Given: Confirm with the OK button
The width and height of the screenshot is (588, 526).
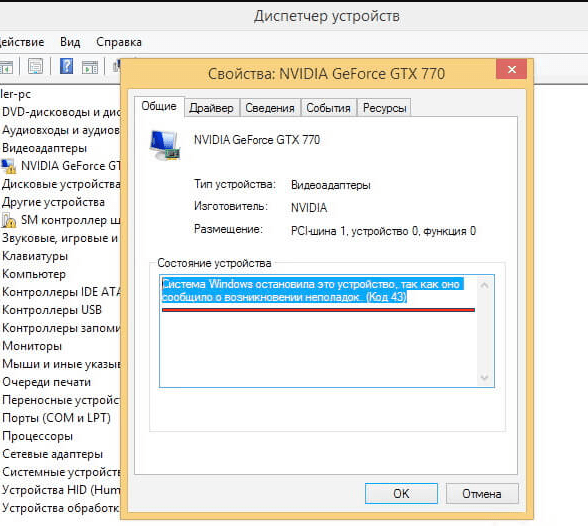Looking at the screenshot, I should (x=401, y=493).
